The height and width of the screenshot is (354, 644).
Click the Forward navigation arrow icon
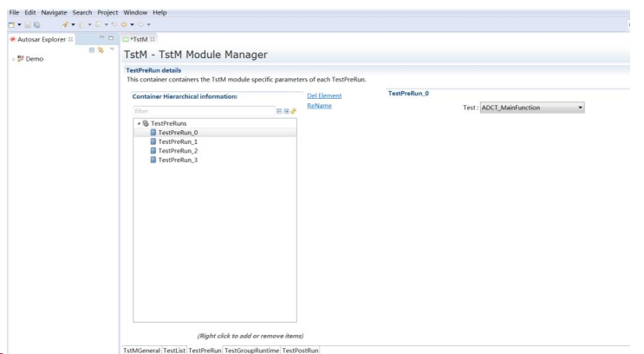click(140, 24)
